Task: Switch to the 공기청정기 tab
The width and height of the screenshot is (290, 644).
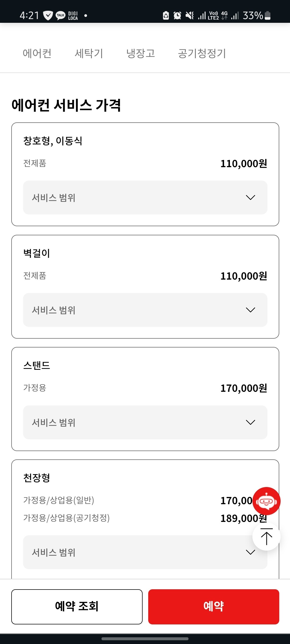Action: pos(202,53)
